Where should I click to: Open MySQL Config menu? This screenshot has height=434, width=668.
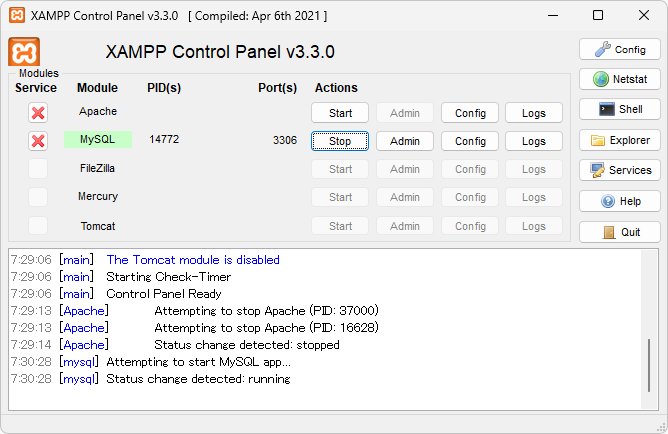pyautogui.click(x=470, y=141)
